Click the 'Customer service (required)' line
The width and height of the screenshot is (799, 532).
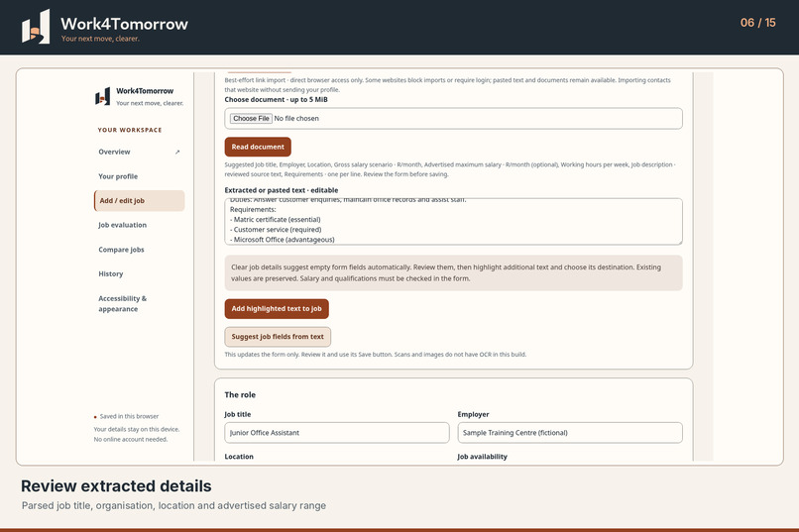point(276,230)
